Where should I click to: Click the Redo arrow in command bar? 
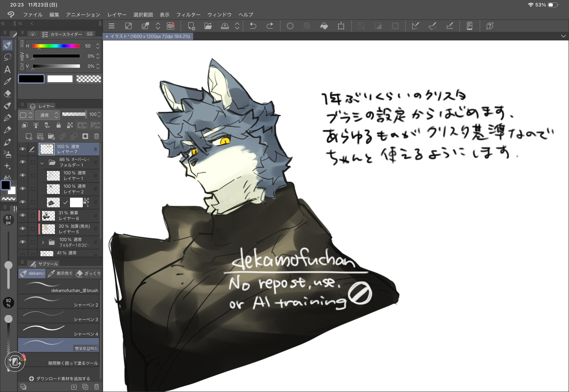pos(270,26)
